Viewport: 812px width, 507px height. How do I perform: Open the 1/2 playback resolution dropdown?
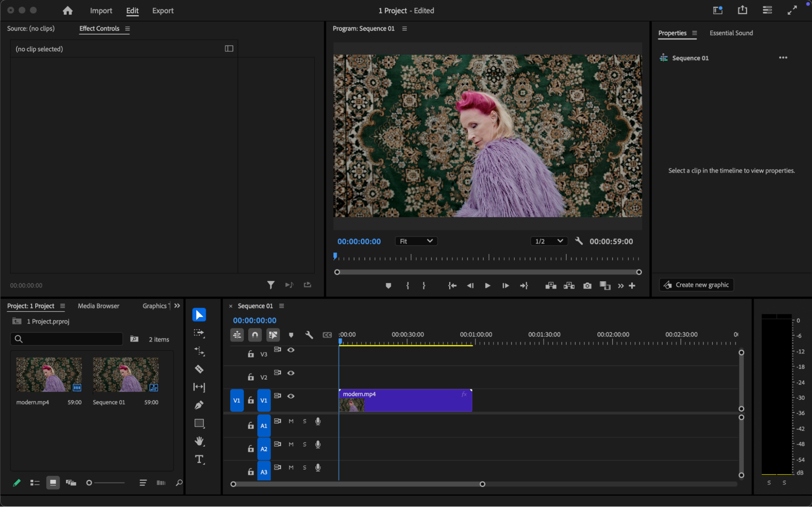coord(548,241)
